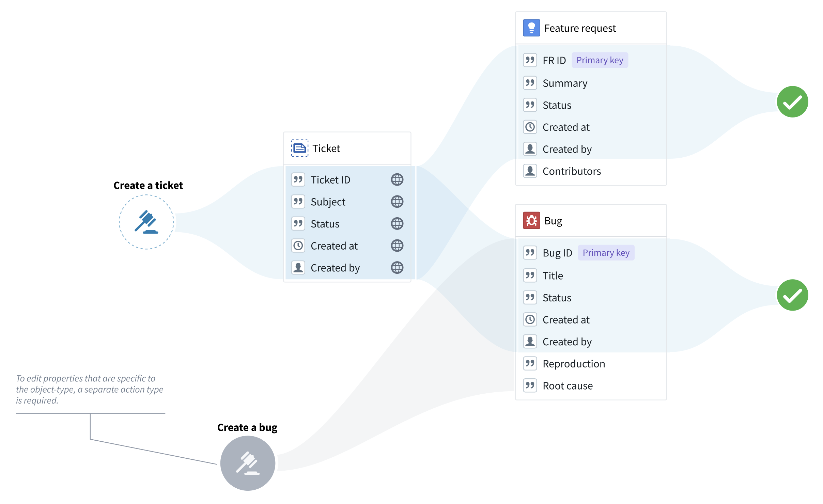Click the clock icon next to Ticket Created at
Image resolution: width=823 pixels, height=504 pixels.
pyautogui.click(x=298, y=246)
